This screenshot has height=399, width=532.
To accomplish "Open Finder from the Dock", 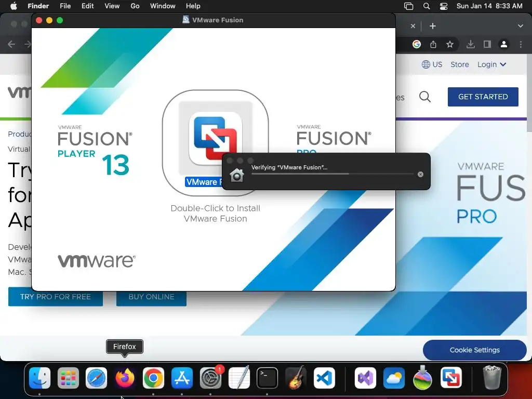I will [x=39, y=378].
